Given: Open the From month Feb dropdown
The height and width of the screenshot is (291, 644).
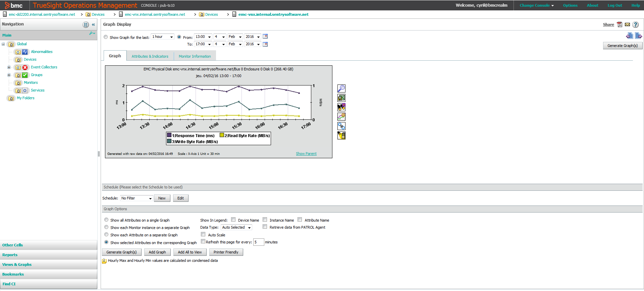Looking at the screenshot, I should point(235,37).
